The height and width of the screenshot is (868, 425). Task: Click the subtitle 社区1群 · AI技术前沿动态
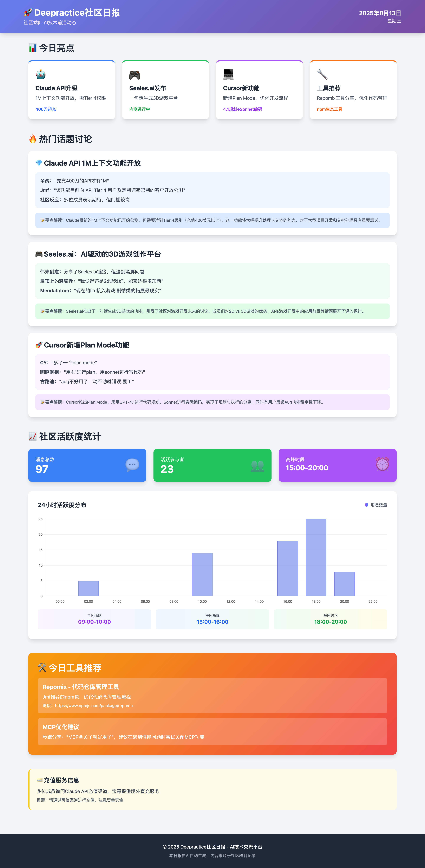tap(50, 23)
